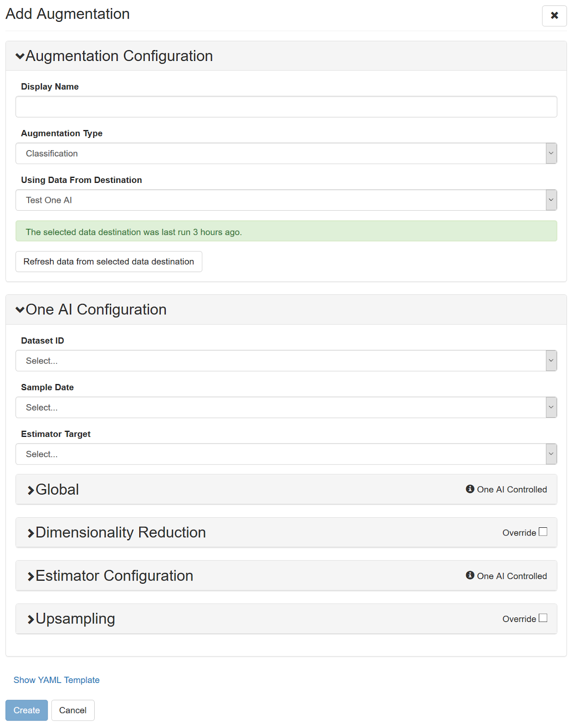Close the Add Augmentation dialog

[554, 15]
